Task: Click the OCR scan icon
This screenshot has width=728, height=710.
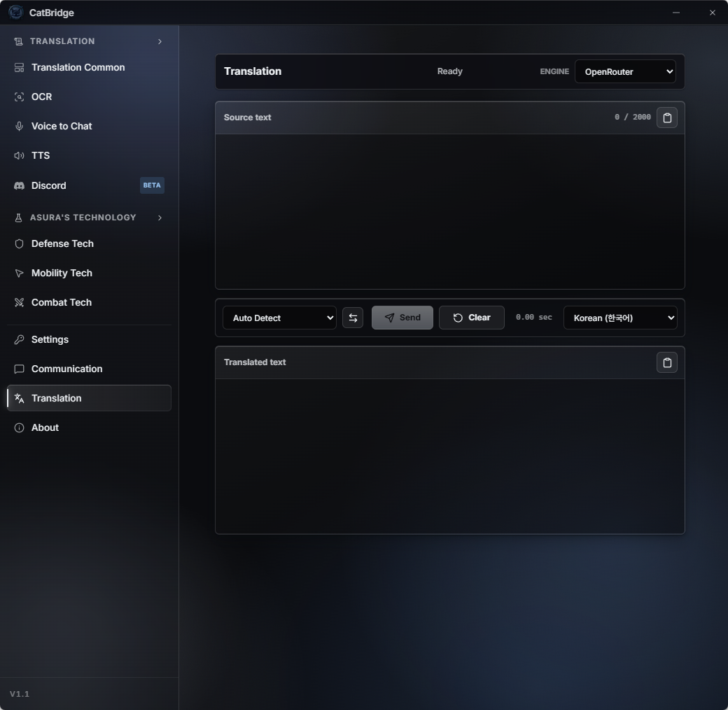Action: (19, 97)
